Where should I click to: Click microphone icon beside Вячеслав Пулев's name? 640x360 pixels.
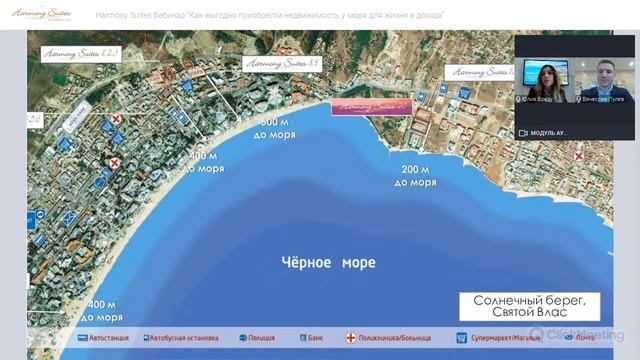pyautogui.click(x=579, y=99)
